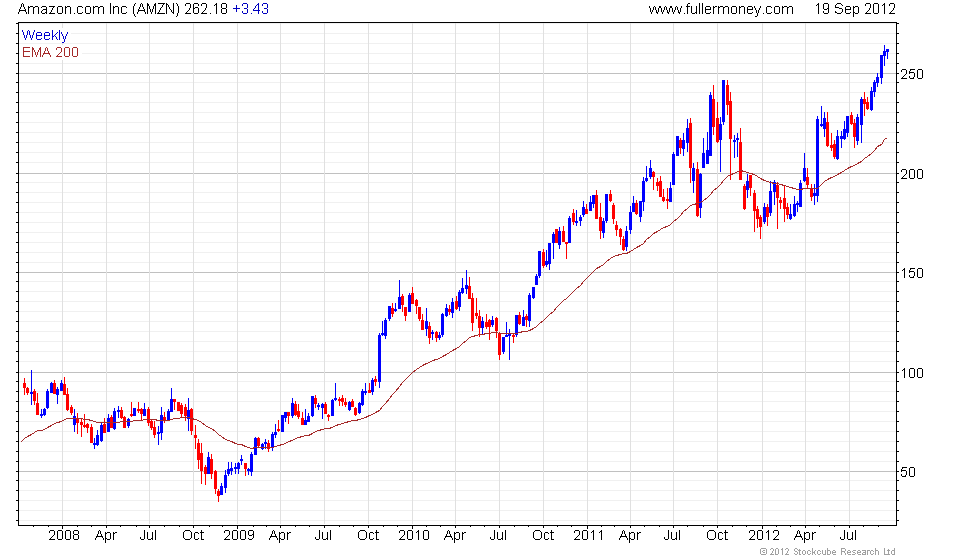Click the 250 price axis label

pyautogui.click(x=911, y=74)
